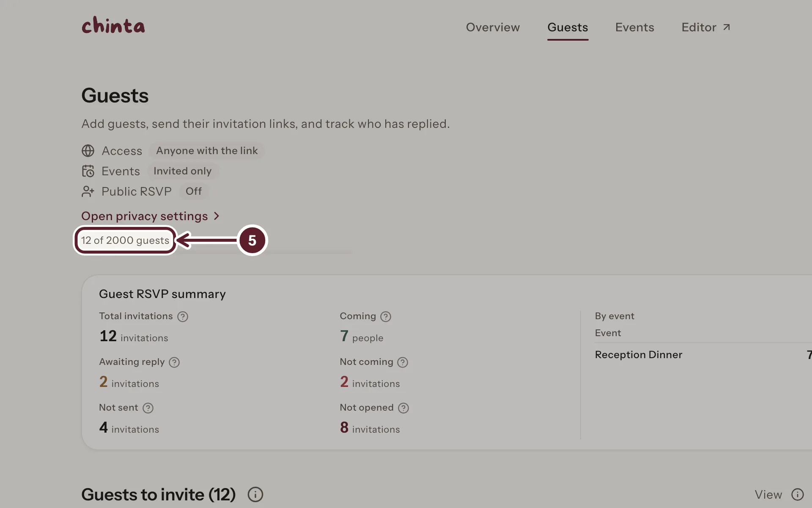The width and height of the screenshot is (812, 508).
Task: Go to the Events tab
Action: point(634,27)
